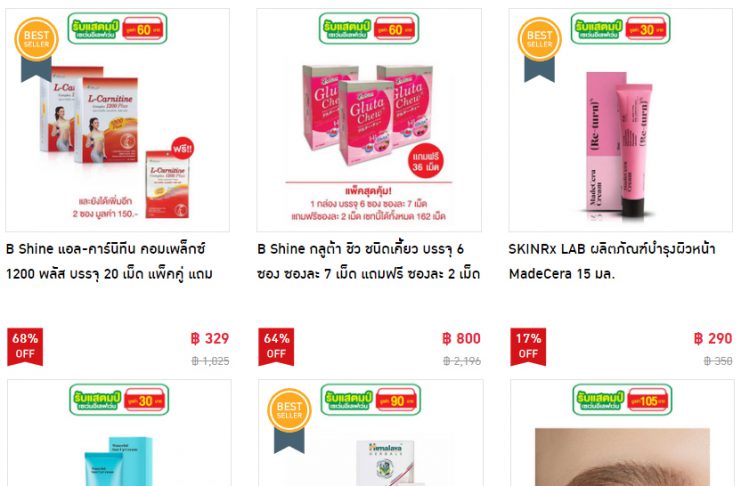Click the Best Seller badge on the Himalaya product
This screenshot has width=741, height=486.
[289, 420]
